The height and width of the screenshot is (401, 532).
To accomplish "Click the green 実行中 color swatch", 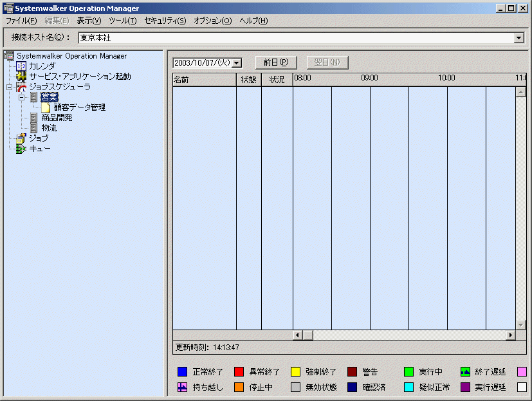I will 409,372.
